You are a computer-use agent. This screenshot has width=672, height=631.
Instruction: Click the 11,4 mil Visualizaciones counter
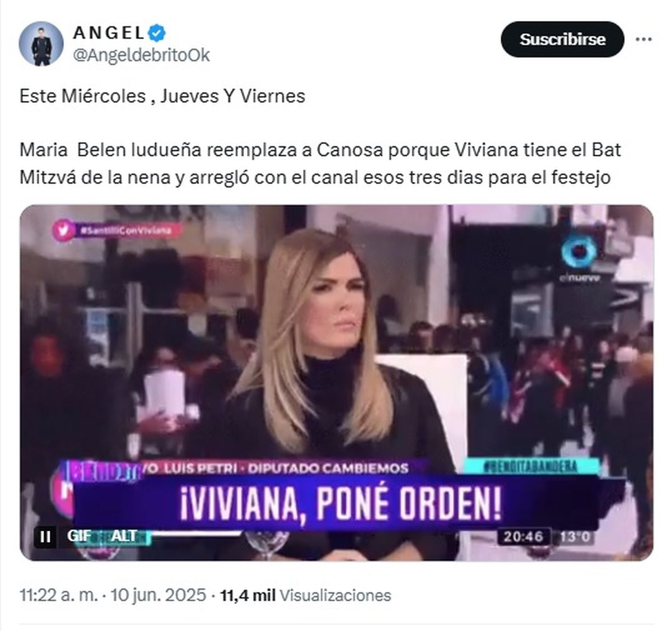coord(306,595)
